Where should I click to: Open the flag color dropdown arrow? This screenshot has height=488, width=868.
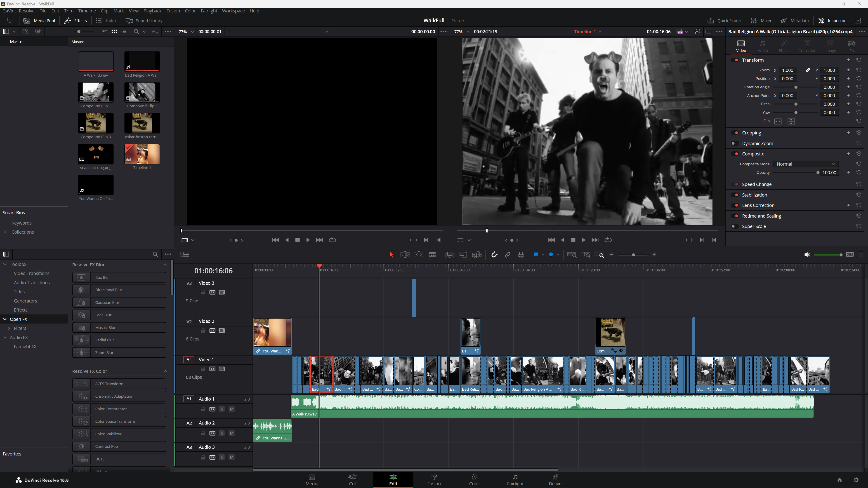(x=543, y=255)
